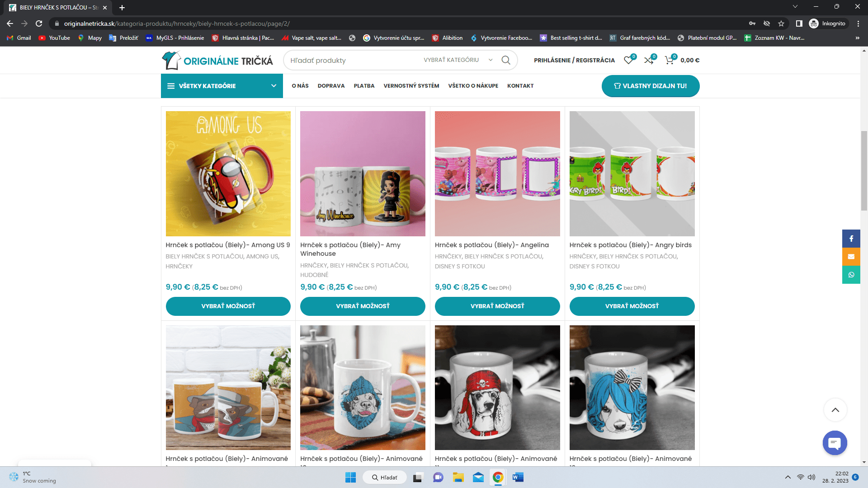Click taskbar Hľadať search box
The image size is (868, 488).
385,477
